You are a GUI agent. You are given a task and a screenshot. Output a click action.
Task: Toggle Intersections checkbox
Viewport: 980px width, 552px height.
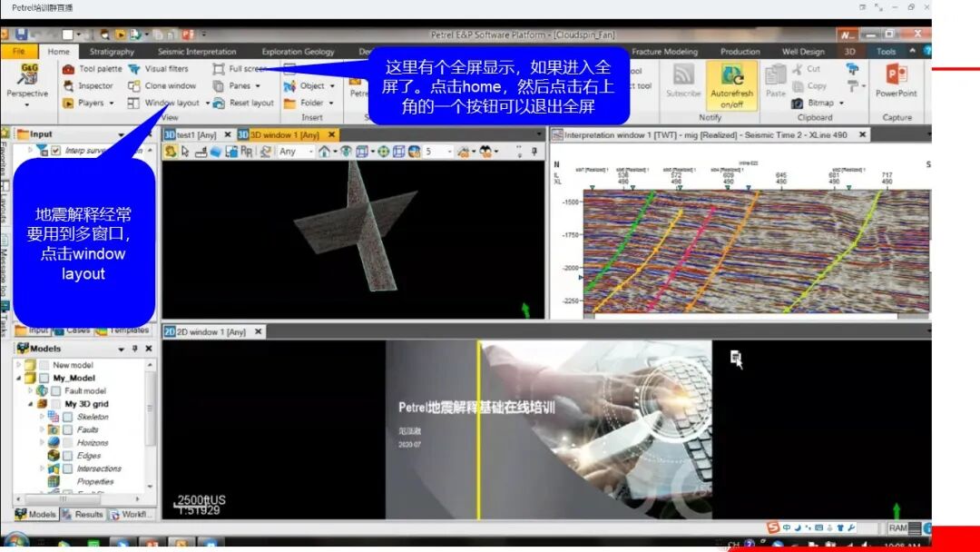tap(68, 468)
